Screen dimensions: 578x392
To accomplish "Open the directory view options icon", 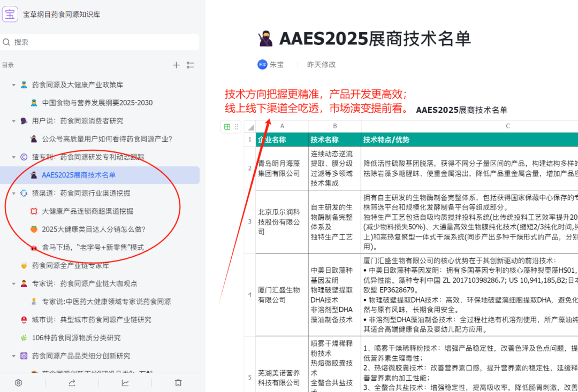I will [x=191, y=65].
